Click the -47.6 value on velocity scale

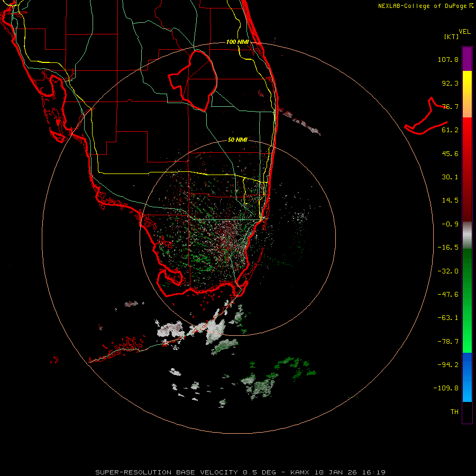click(x=448, y=295)
